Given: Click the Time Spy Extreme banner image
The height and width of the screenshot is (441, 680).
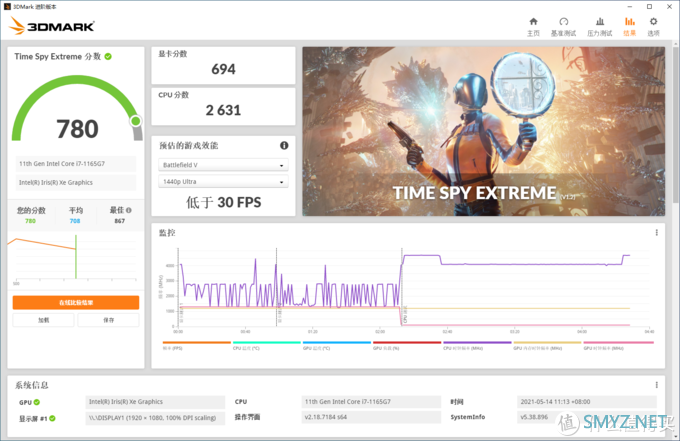Looking at the screenshot, I should [483, 130].
